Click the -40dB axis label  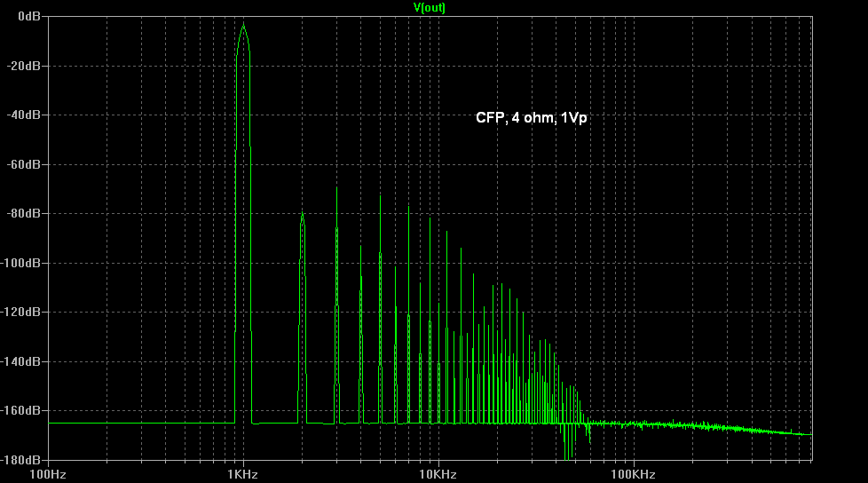(24, 115)
